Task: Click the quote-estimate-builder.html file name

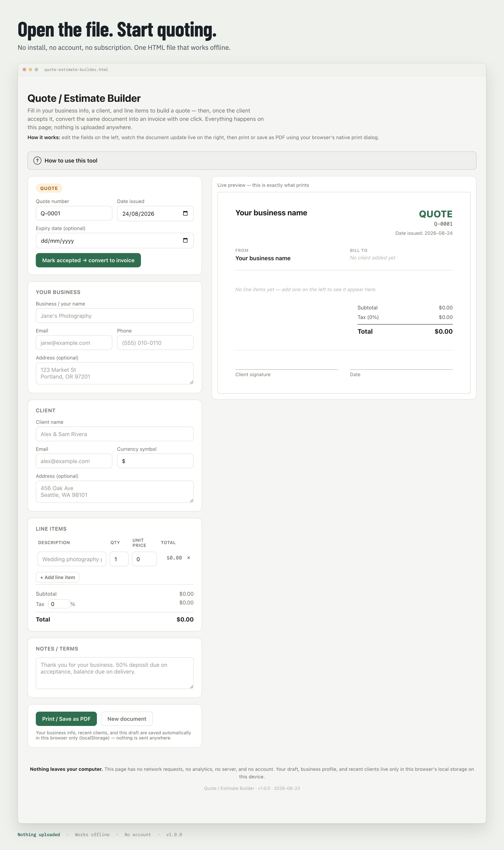Action: point(76,70)
